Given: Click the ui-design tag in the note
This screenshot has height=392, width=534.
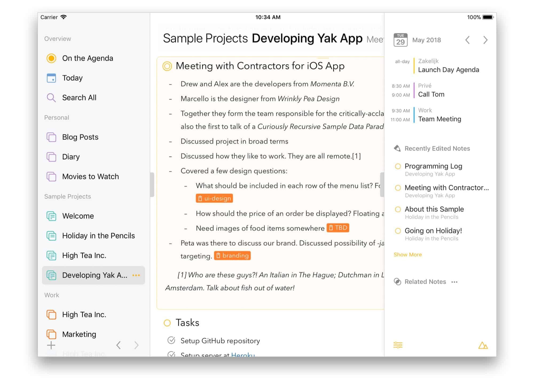Looking at the screenshot, I should 214,198.
